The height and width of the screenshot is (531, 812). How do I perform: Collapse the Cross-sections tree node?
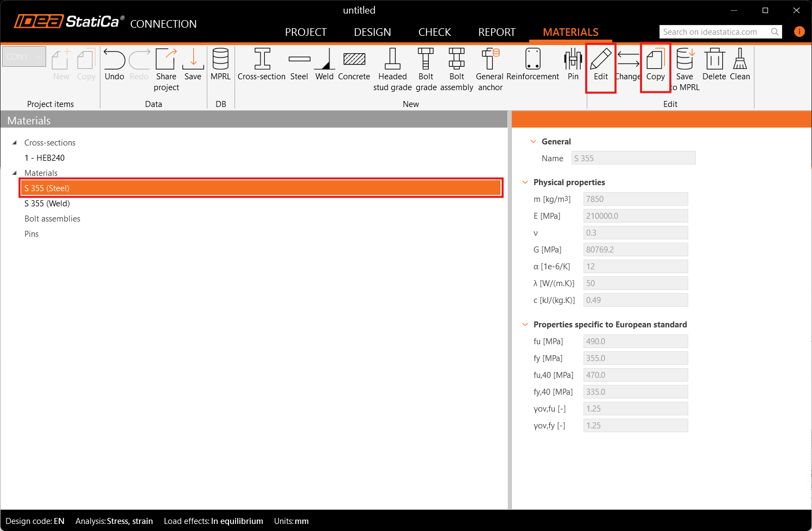pyautogui.click(x=15, y=143)
